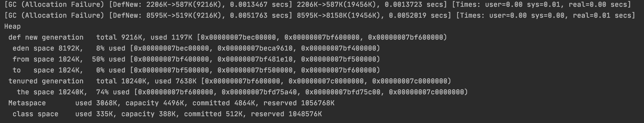Click the word Heap
The image size is (644, 123).
point(13,27)
